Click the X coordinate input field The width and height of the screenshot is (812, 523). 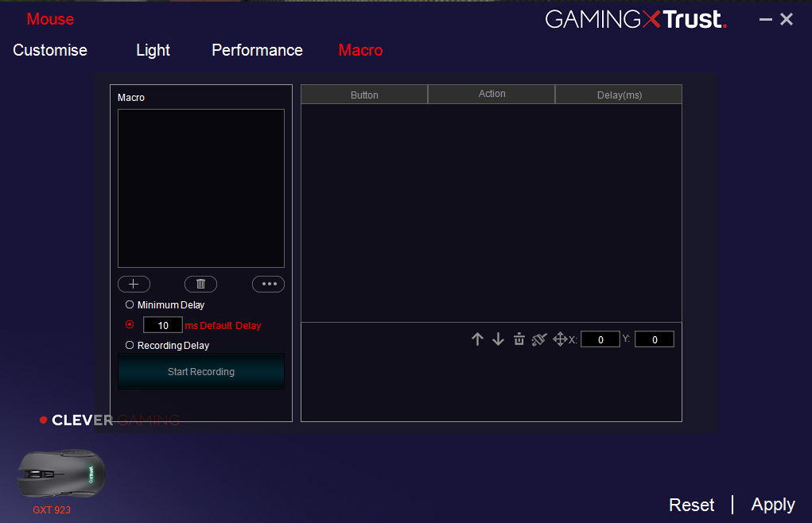pos(600,339)
